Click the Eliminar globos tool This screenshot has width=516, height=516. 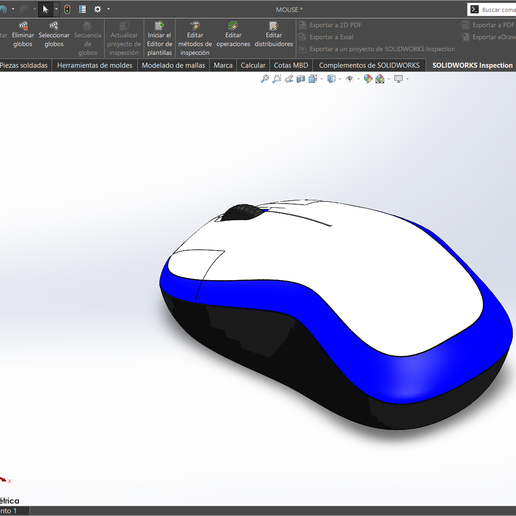(x=23, y=35)
